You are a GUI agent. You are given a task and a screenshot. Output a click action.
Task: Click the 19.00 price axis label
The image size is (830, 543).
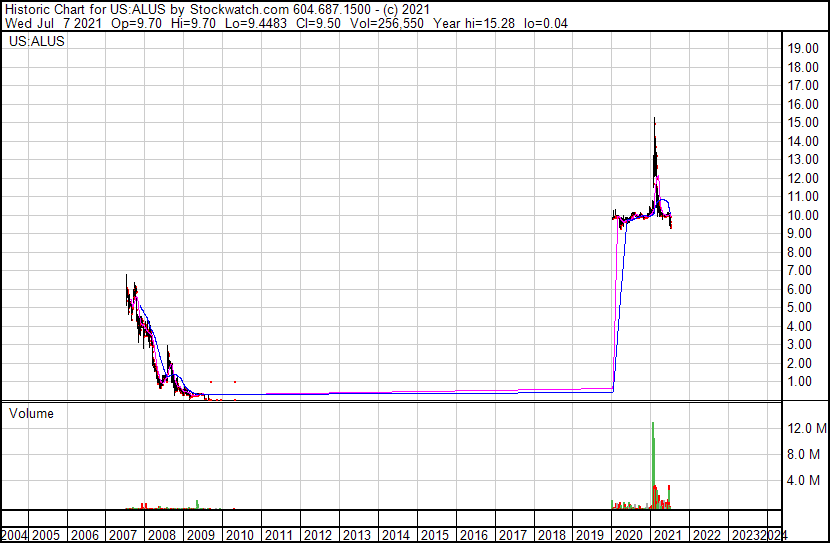click(x=803, y=49)
